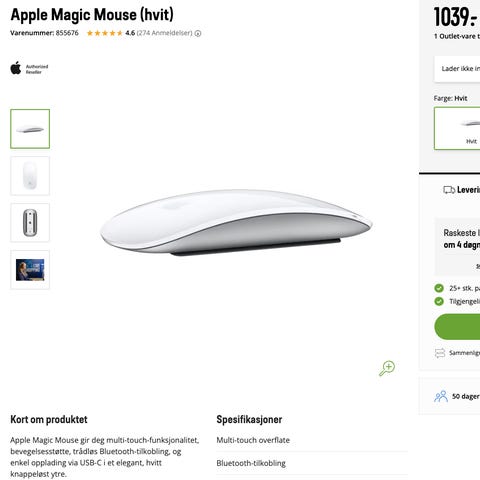Click the magnifier zoom icon under product image
This screenshot has width=480, height=480.
point(387,368)
